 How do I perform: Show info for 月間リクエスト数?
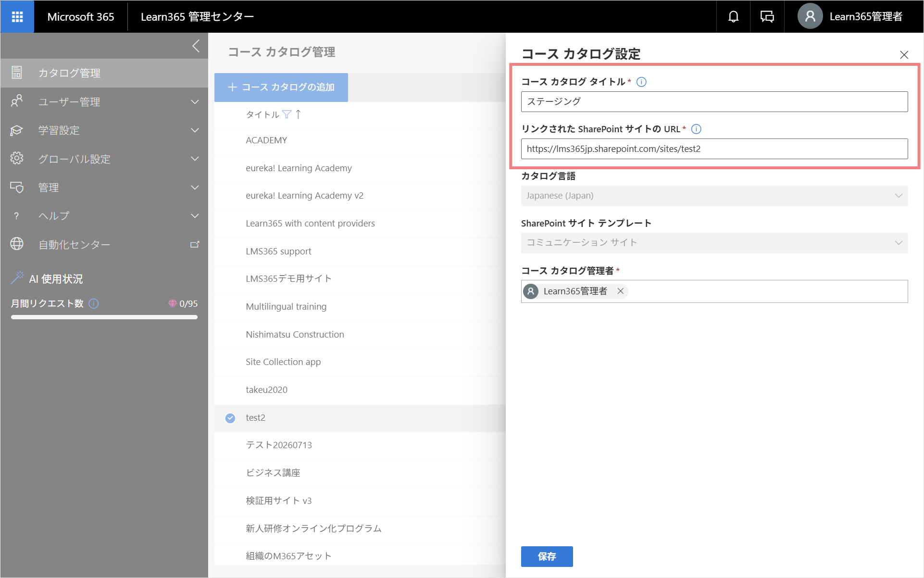point(94,303)
